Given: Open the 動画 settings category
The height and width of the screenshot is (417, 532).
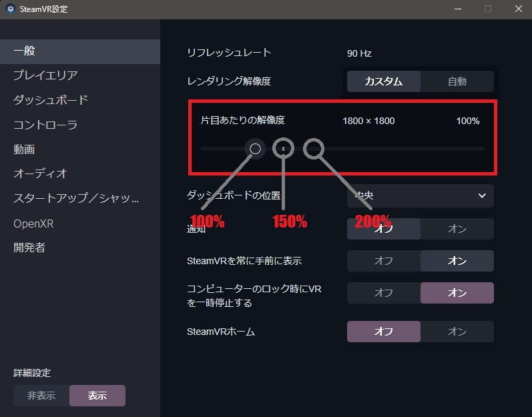Looking at the screenshot, I should click(x=80, y=149).
